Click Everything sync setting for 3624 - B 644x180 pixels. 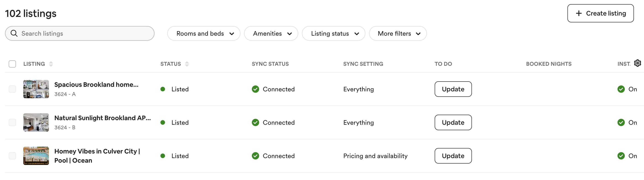click(x=358, y=122)
